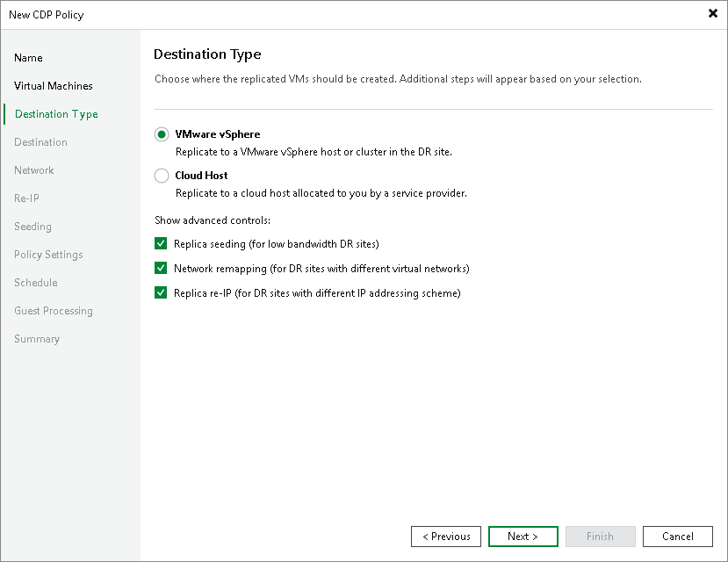Open the Seeding wizard step

33,227
